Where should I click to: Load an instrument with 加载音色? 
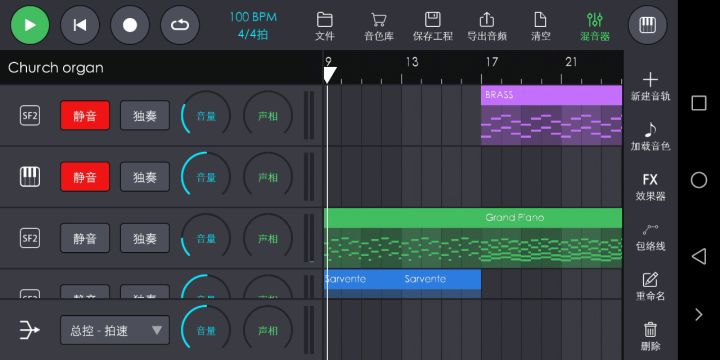(650, 136)
